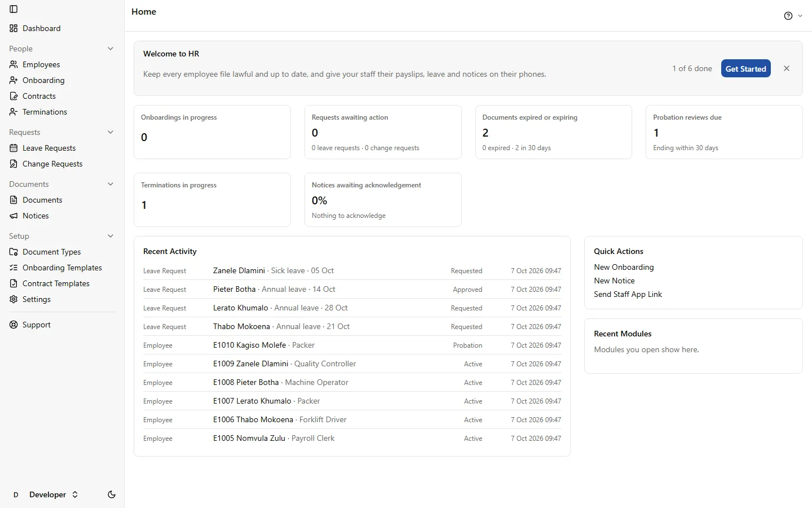The image size is (812, 508).
Task: Click the Change Requests file icon
Action: [14, 164]
